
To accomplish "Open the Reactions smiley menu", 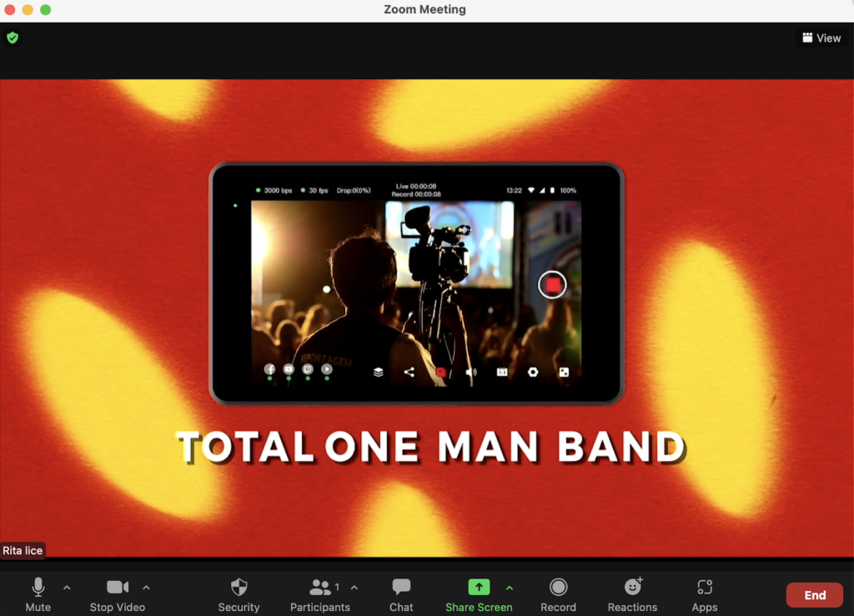I will click(x=632, y=593).
